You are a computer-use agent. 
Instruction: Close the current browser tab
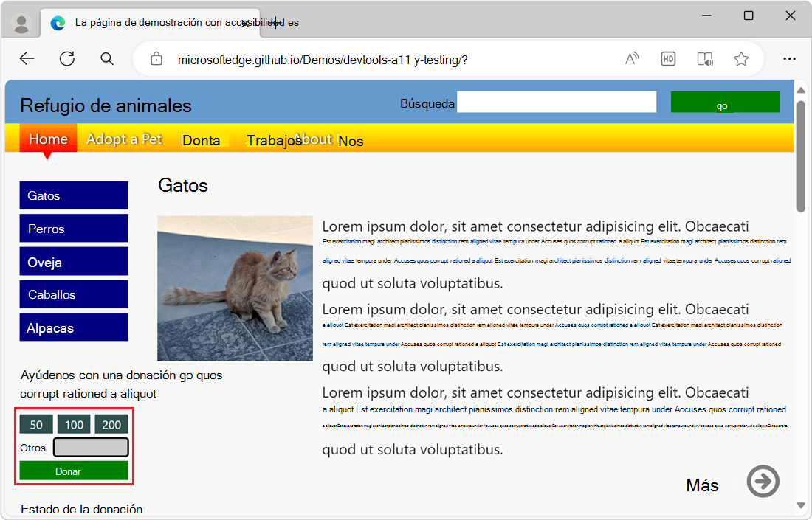(246, 23)
